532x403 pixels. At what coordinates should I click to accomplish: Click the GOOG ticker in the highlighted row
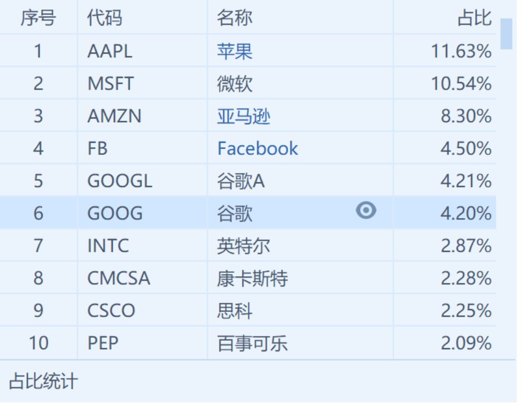115,213
